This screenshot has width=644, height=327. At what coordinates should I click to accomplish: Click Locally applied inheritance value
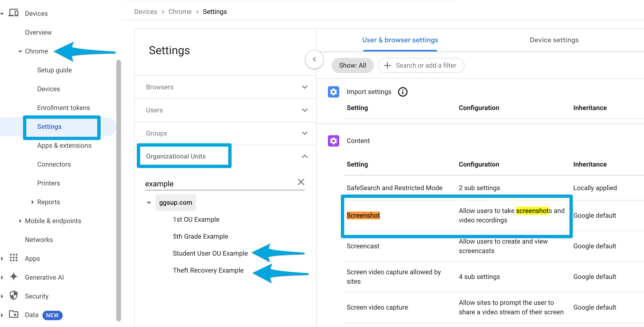tap(595, 188)
